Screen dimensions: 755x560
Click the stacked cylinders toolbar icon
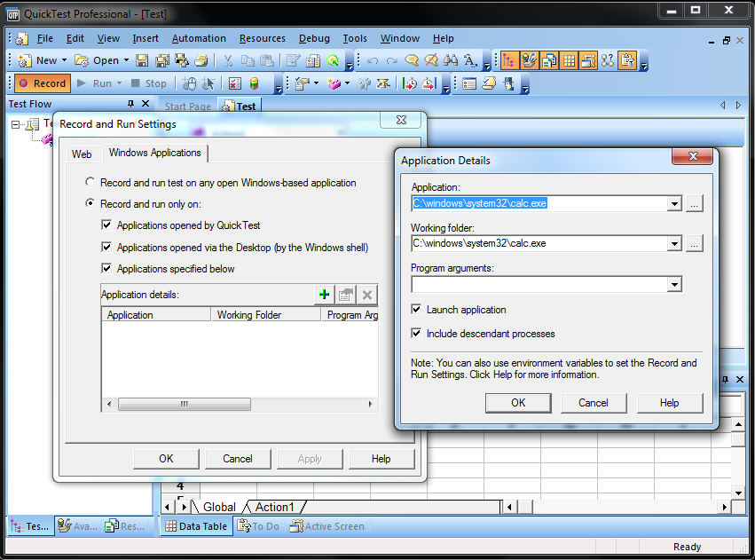(x=255, y=83)
